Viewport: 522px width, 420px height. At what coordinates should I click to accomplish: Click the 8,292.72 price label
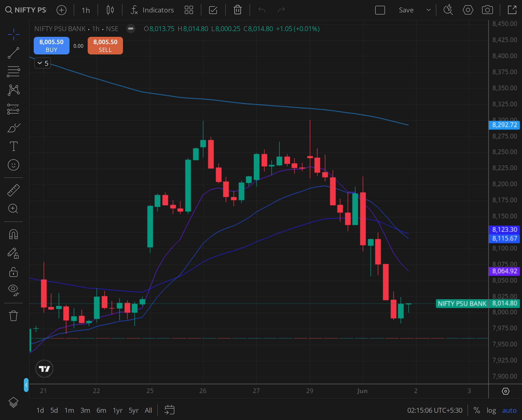[x=504, y=125]
